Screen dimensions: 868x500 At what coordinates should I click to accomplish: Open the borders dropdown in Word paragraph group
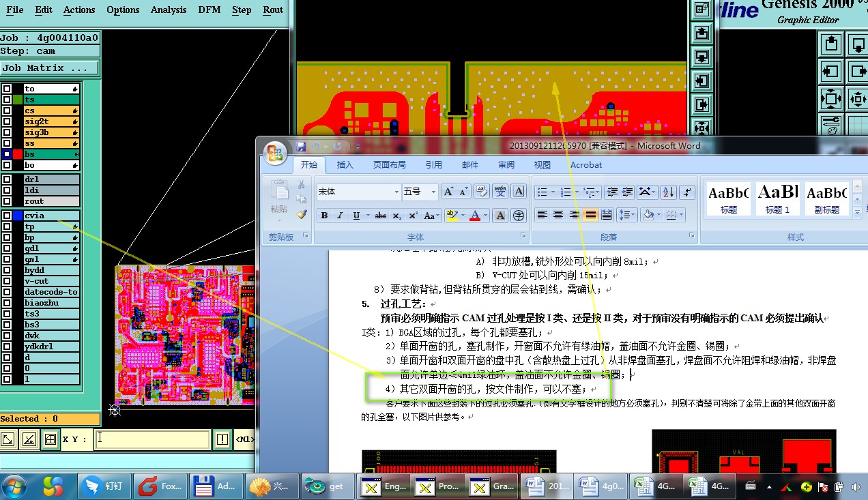tap(681, 216)
